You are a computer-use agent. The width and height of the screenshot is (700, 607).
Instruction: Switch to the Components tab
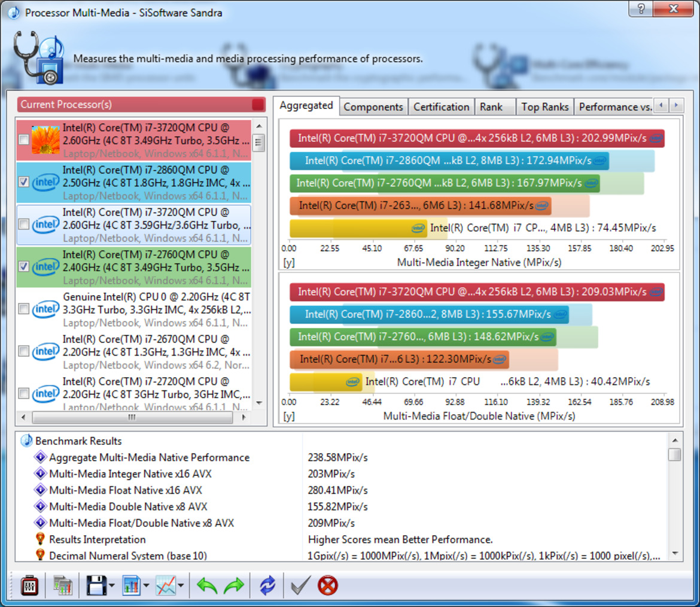coord(373,107)
